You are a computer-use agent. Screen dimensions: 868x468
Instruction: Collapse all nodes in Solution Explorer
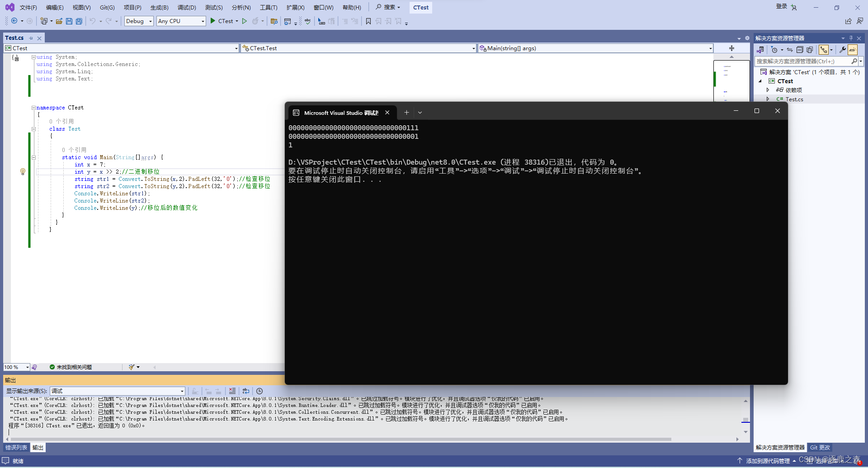click(799, 50)
